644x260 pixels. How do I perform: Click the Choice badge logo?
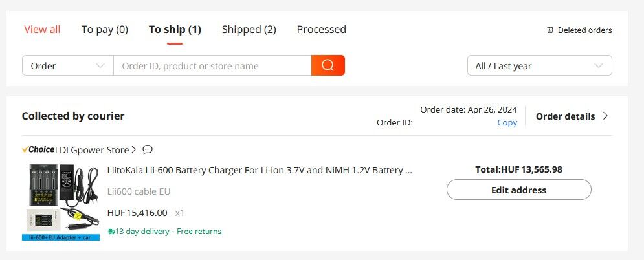[39, 149]
